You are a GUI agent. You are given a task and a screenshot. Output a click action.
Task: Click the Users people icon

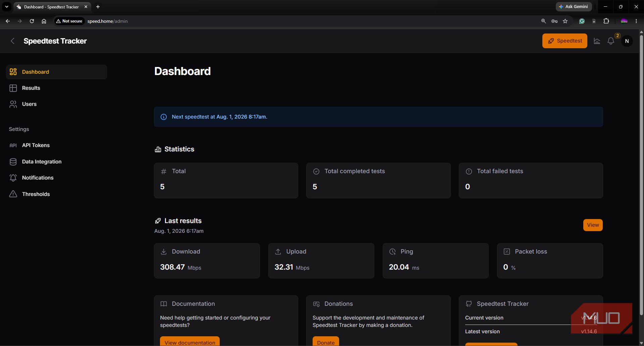point(13,104)
